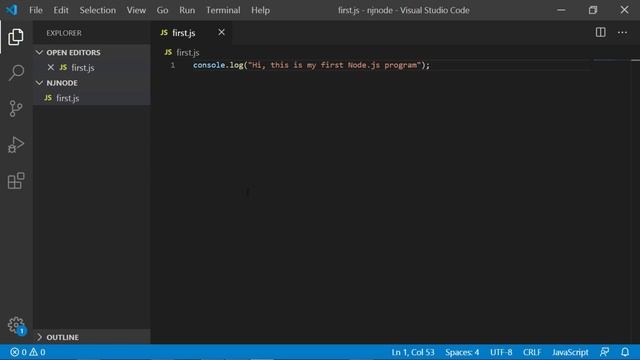Image resolution: width=640 pixels, height=360 pixels.
Task: Close the first.js editor tab
Action: (221, 32)
